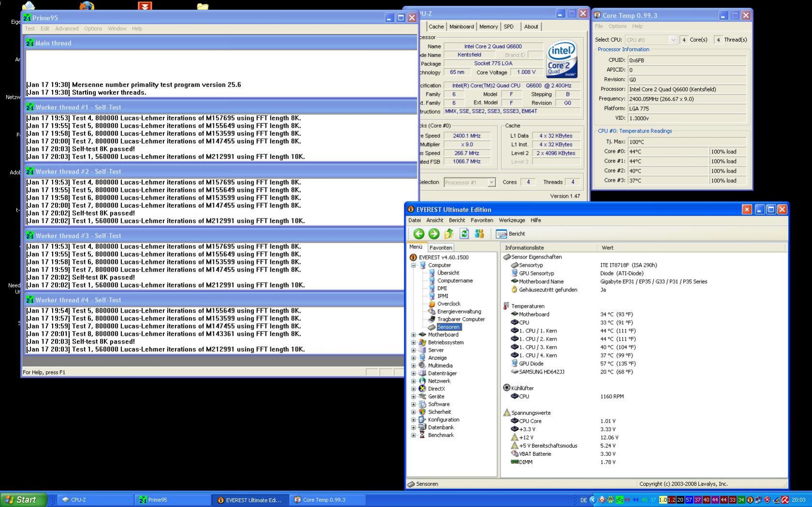Click Worker thread #2 Self-Test title bar
This screenshot has height=507, width=812.
coord(221,172)
